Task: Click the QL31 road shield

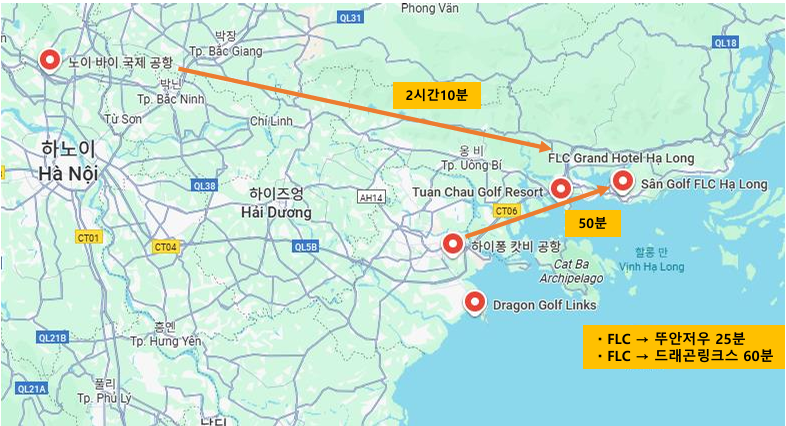Action: tap(350, 18)
